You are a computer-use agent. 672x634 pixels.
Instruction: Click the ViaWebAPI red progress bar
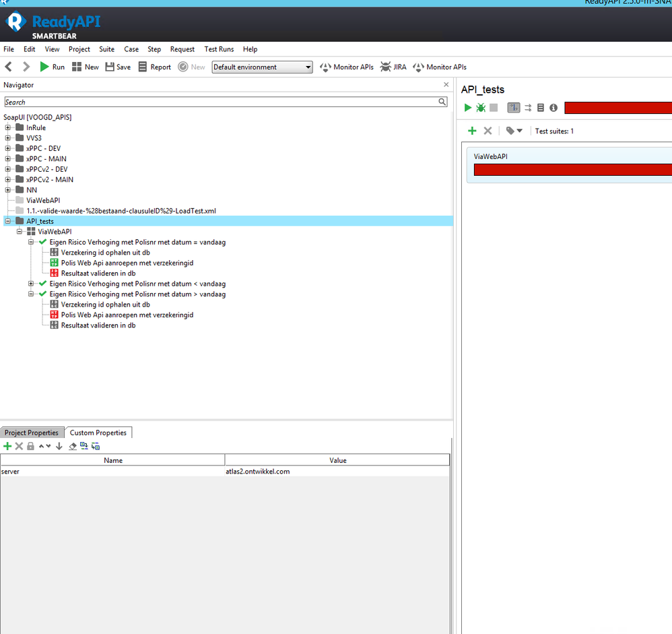[x=572, y=170]
